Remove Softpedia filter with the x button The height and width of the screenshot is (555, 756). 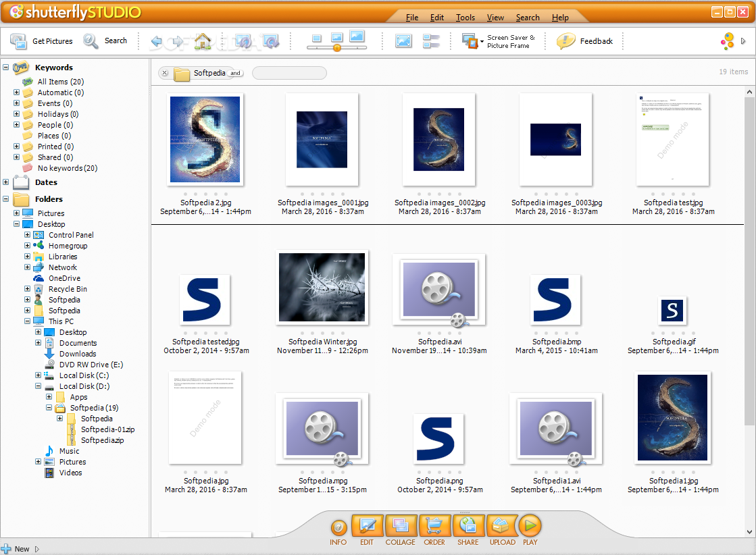[x=165, y=73]
